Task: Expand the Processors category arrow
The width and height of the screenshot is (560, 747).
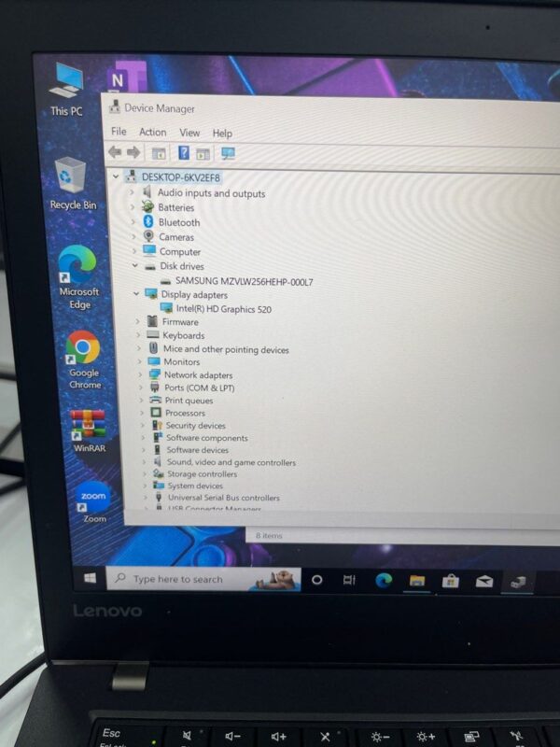Action: 142,413
